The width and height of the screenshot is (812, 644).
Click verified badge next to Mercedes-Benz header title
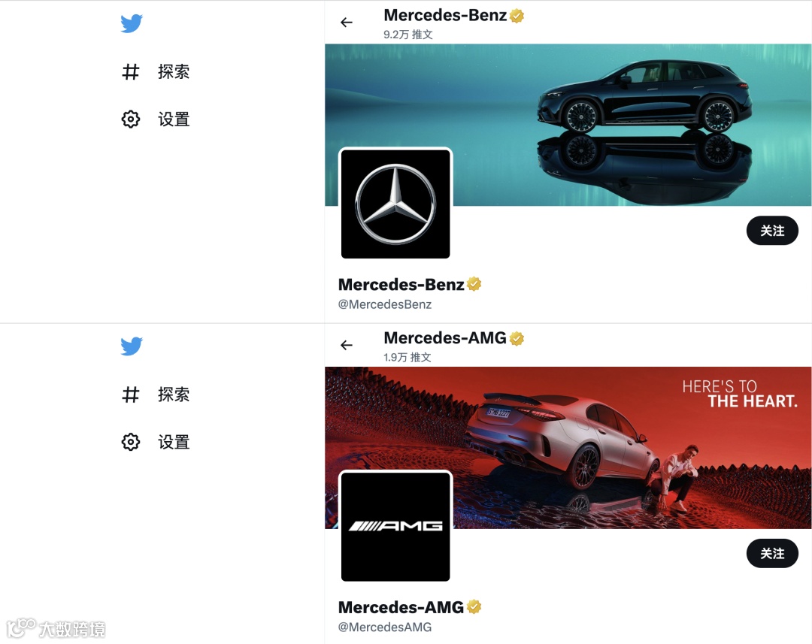517,16
